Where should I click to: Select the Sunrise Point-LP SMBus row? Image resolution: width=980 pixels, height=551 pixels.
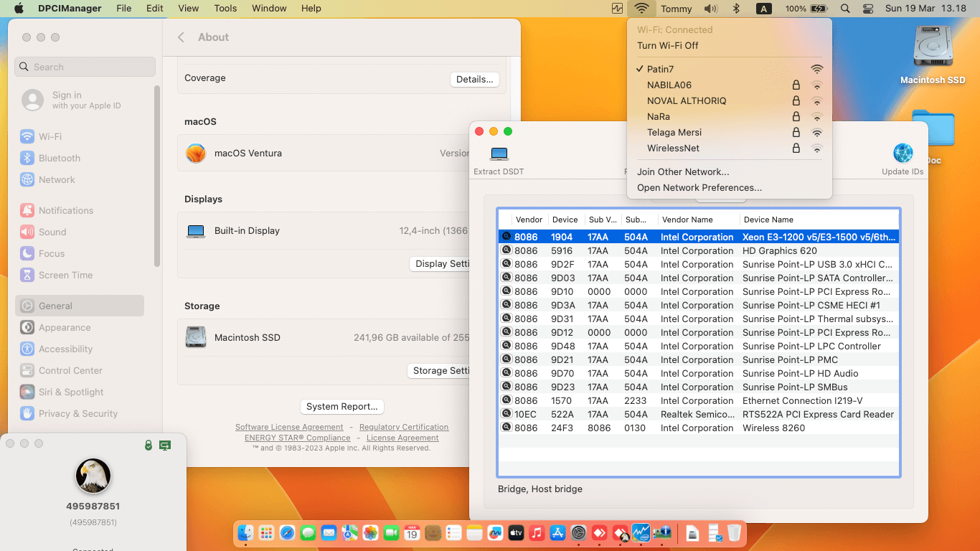(x=698, y=387)
